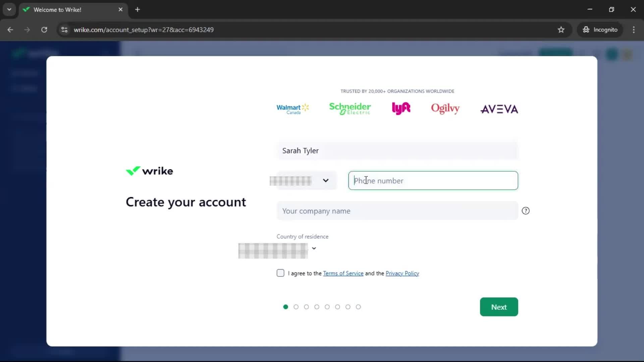644x362 pixels.
Task: Show help for company name field
Action: tap(526, 211)
